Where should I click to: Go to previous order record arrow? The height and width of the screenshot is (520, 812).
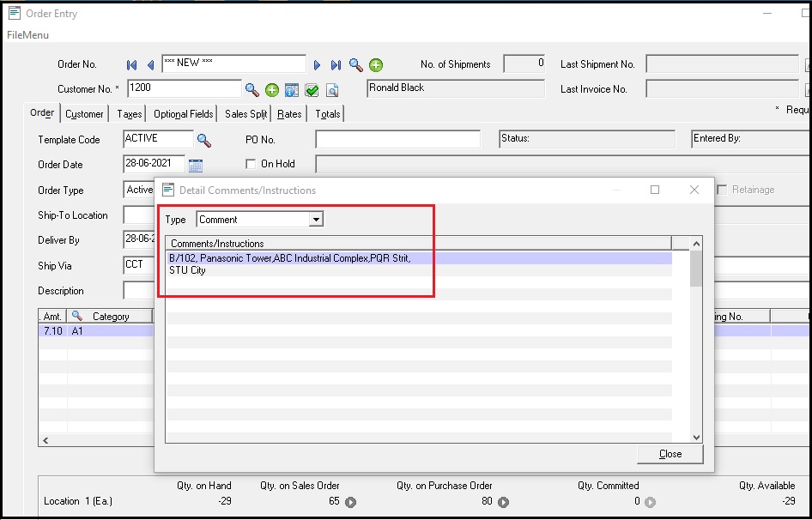click(x=150, y=64)
